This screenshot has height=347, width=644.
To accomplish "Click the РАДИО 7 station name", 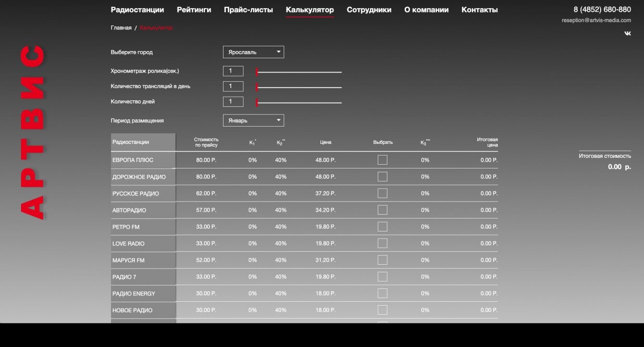I will point(124,277).
